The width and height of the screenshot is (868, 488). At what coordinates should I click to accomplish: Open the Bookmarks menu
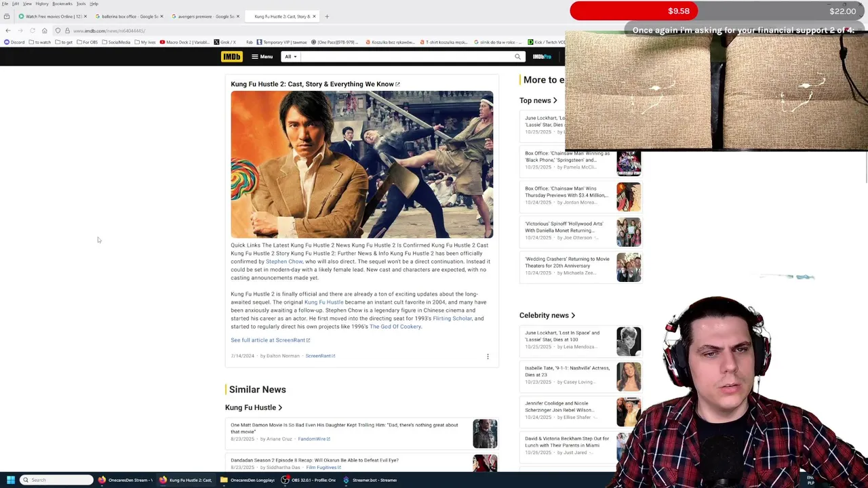pos(62,3)
